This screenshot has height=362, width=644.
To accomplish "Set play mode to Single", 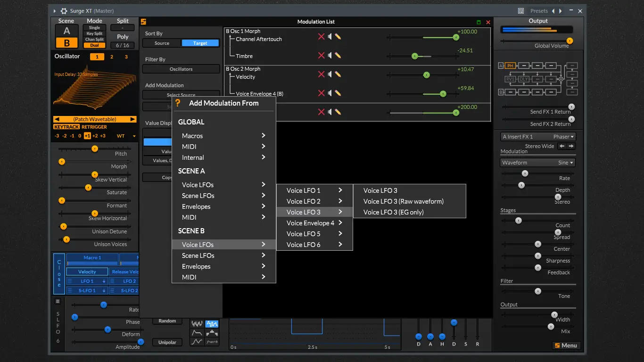I will [94, 28].
